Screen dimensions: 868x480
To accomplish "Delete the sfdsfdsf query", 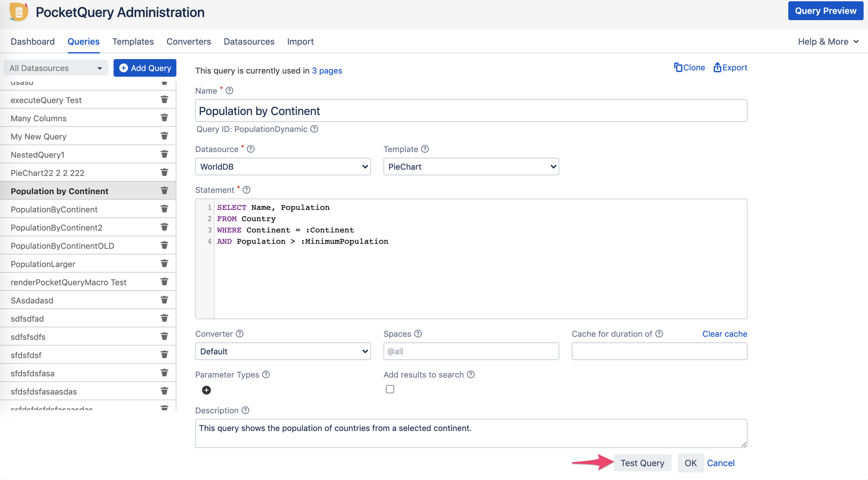I will tap(164, 355).
